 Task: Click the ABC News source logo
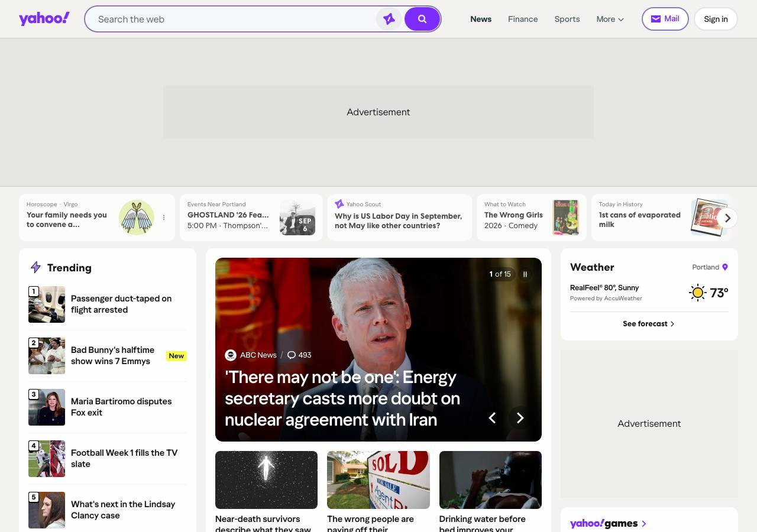(x=231, y=355)
